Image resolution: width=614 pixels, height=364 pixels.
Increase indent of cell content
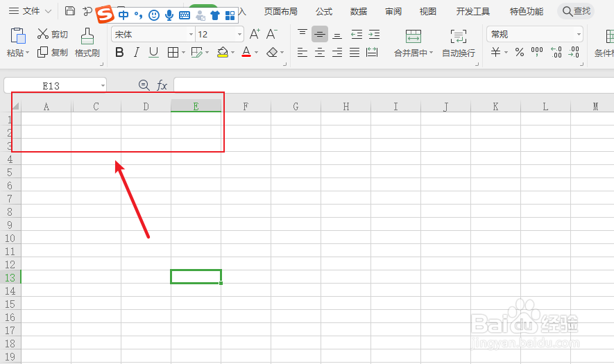point(374,35)
